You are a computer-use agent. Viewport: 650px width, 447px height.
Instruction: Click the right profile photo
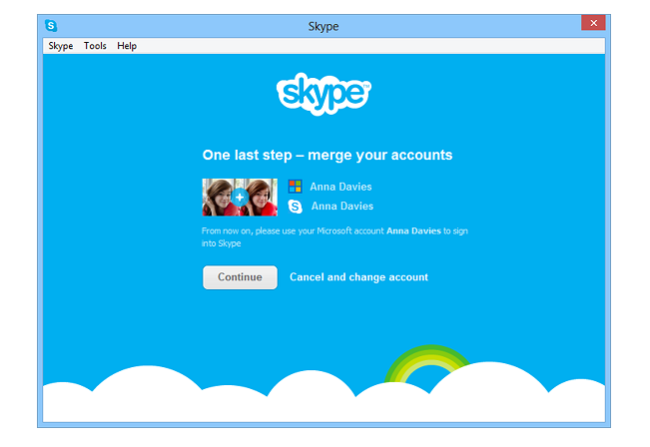262,197
